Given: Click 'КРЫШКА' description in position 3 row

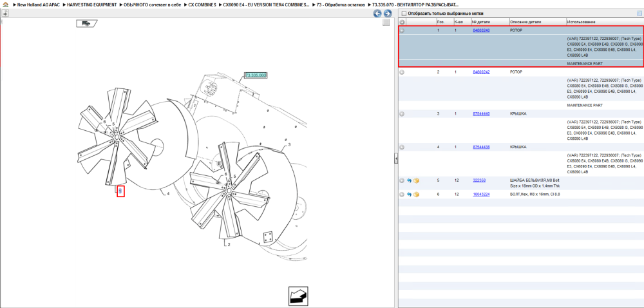Looking at the screenshot, I should coord(518,114).
